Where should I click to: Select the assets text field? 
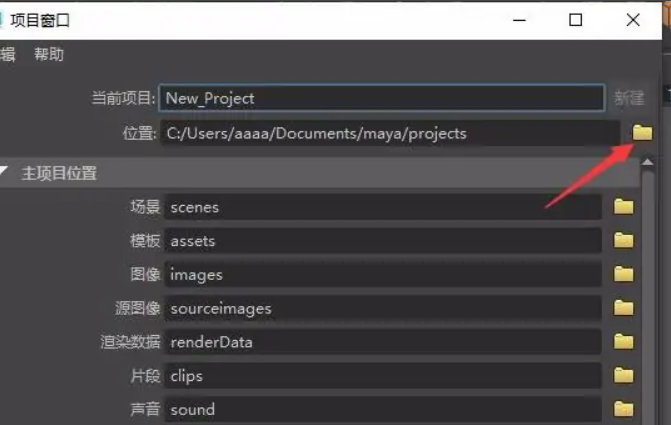pyautogui.click(x=382, y=241)
